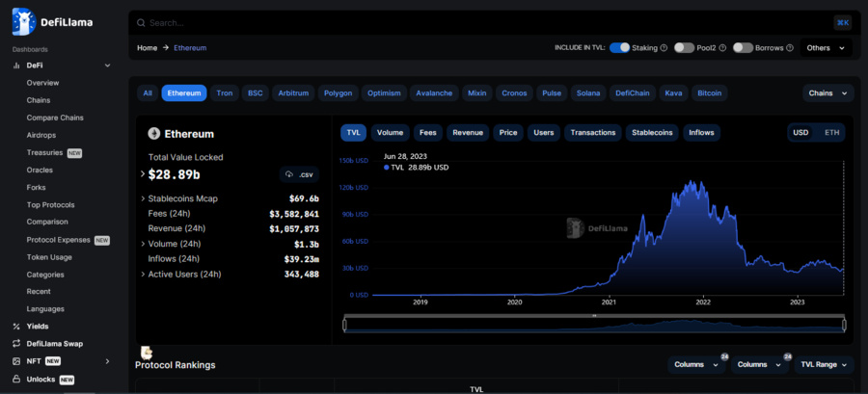
Task: Select the BSC chain tab
Action: coord(256,93)
